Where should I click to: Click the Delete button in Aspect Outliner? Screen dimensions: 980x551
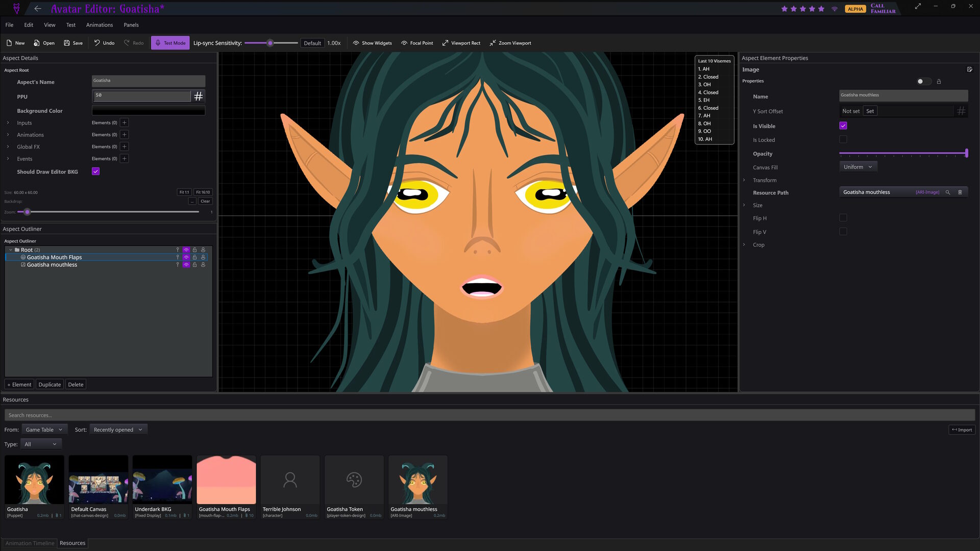(76, 384)
